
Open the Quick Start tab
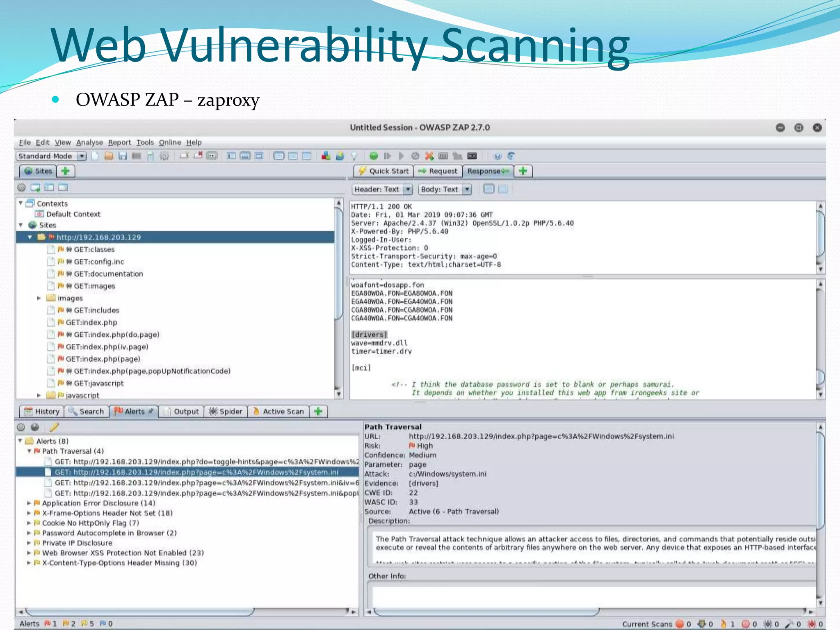(383, 171)
